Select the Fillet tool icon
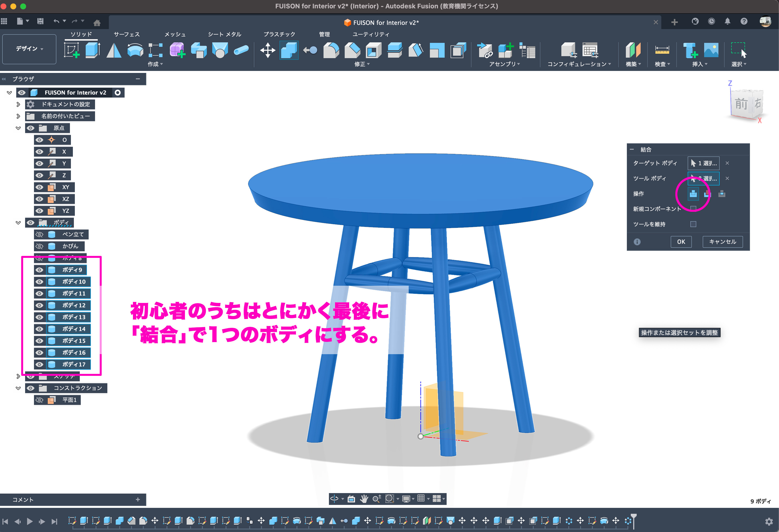 pyautogui.click(x=331, y=51)
